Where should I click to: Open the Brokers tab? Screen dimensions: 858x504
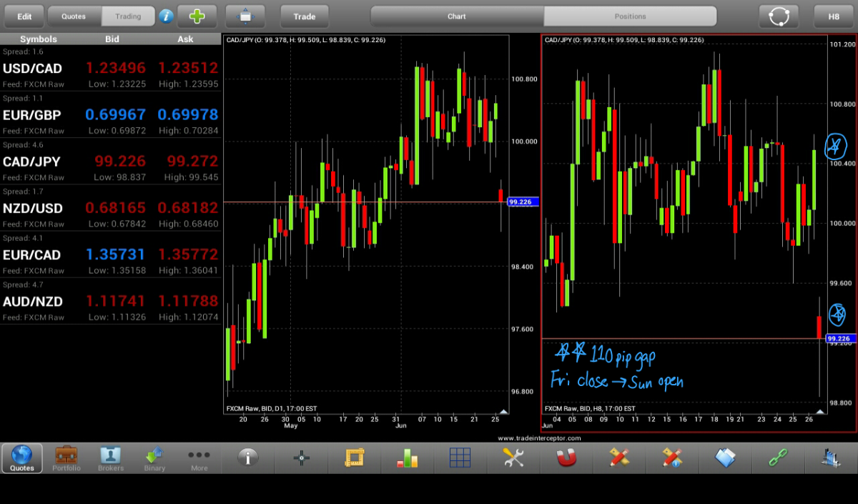(x=111, y=458)
